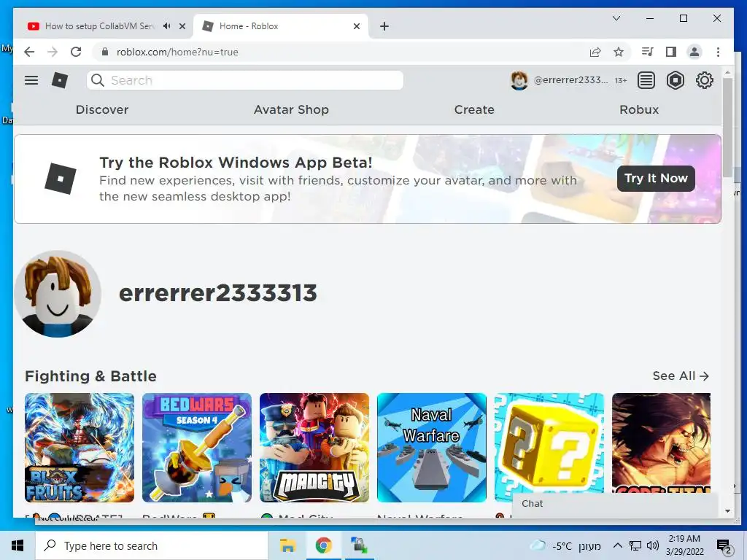This screenshot has height=560, width=747.
Task: Open the taskbar volume speaker icon
Action: coord(653,545)
